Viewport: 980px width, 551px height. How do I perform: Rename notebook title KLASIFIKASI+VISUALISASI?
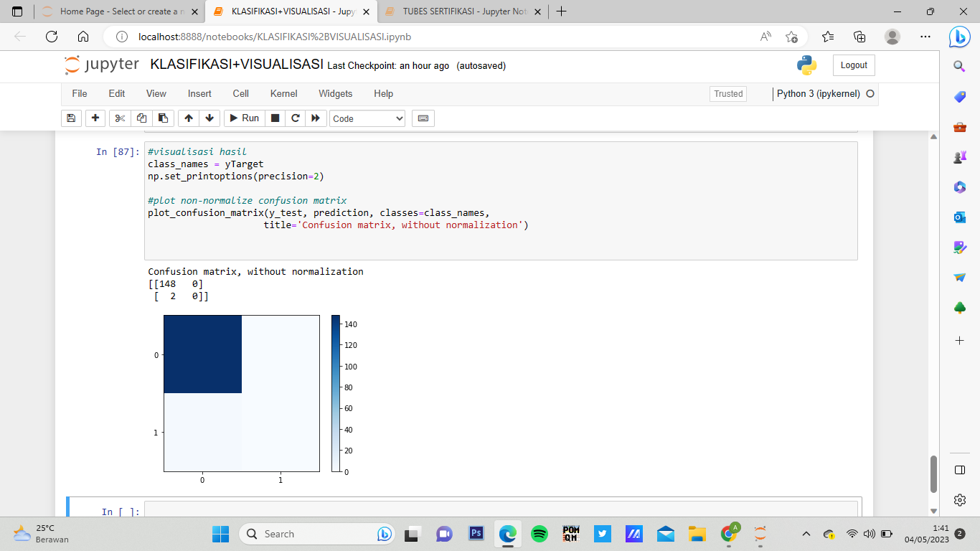coord(237,65)
